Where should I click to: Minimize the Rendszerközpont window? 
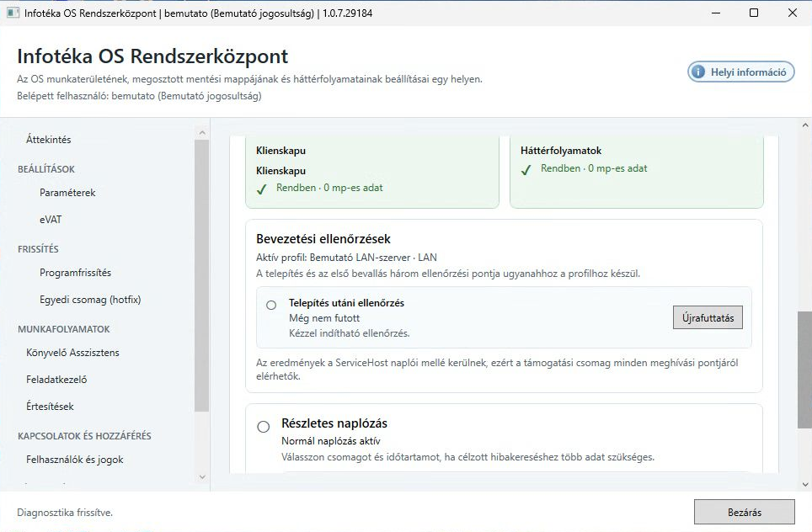tap(716, 13)
